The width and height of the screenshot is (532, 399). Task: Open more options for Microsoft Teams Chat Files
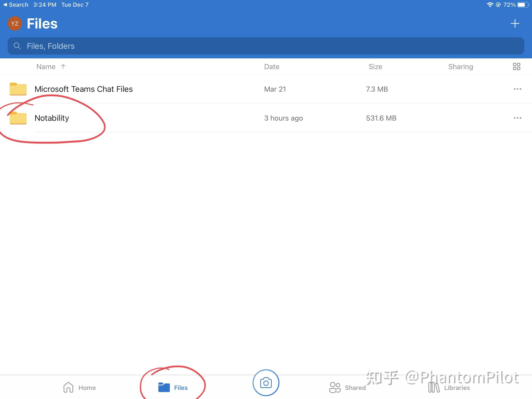pyautogui.click(x=517, y=89)
